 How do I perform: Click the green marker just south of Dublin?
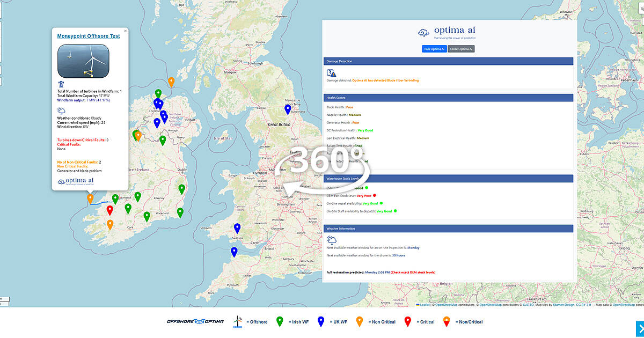point(182,189)
